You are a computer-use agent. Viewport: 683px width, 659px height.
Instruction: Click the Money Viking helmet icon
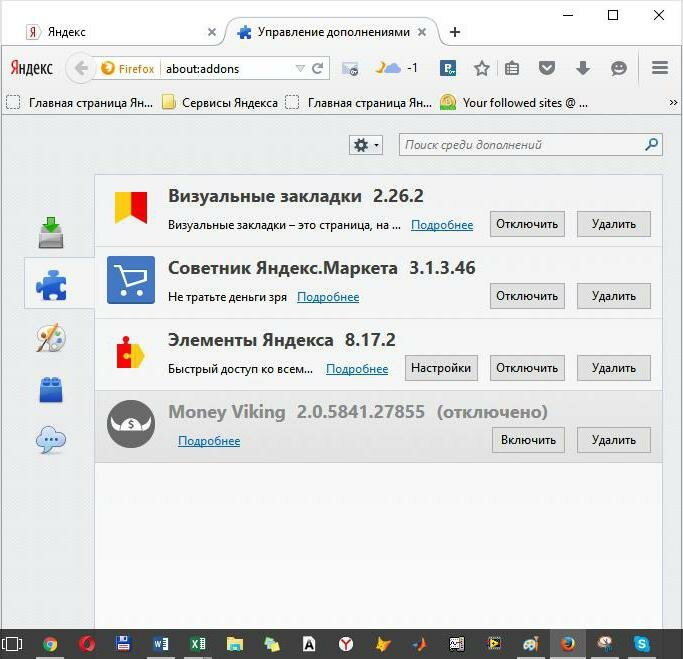pos(131,424)
